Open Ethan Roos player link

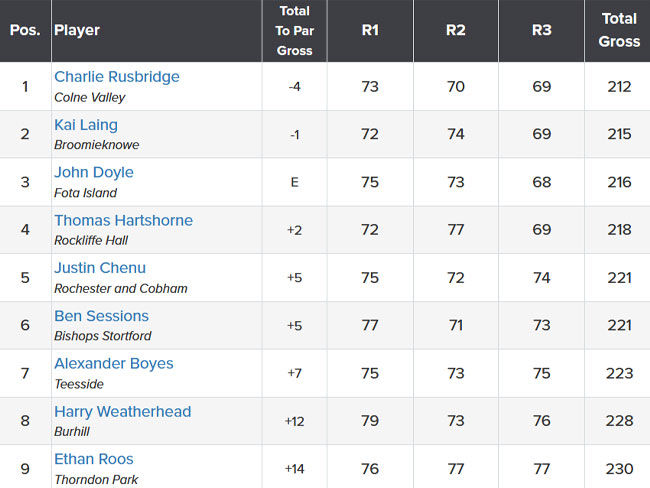coord(94,460)
